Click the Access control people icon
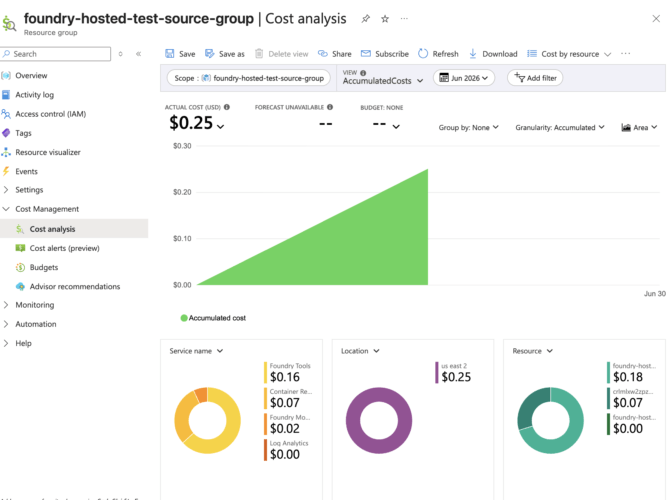The height and width of the screenshot is (500, 670). pyautogui.click(x=6, y=114)
